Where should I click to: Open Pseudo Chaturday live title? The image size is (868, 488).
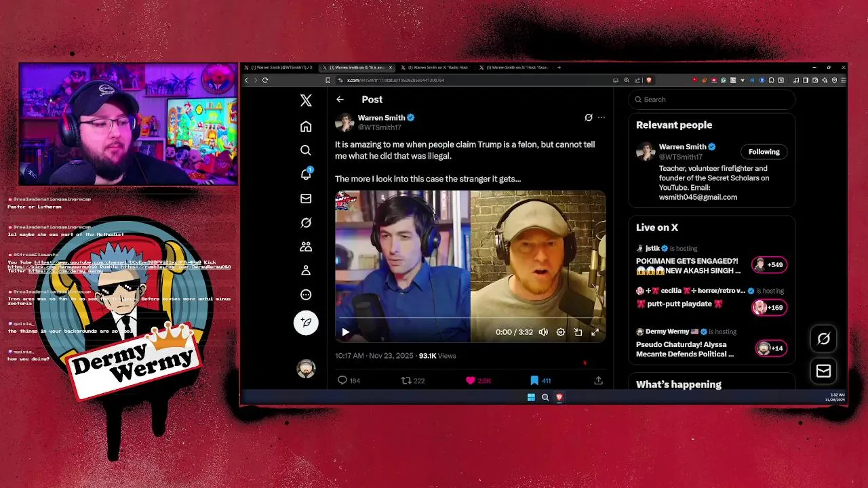coord(685,349)
